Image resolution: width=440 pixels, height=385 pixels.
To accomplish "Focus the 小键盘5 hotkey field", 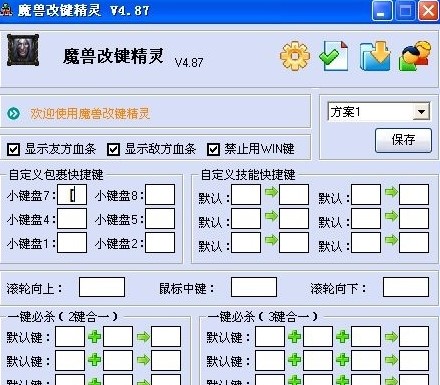I will pos(160,219).
